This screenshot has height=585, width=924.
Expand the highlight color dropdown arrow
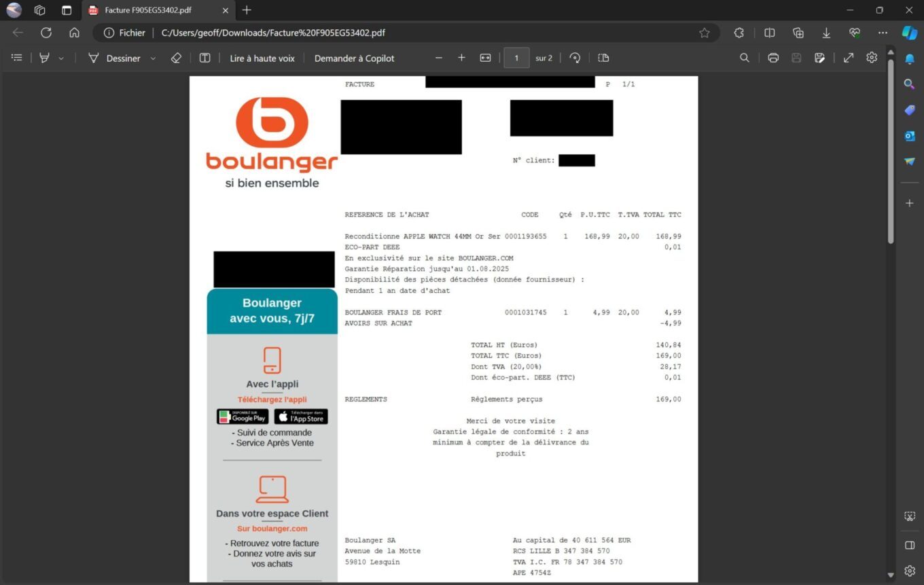(x=61, y=58)
